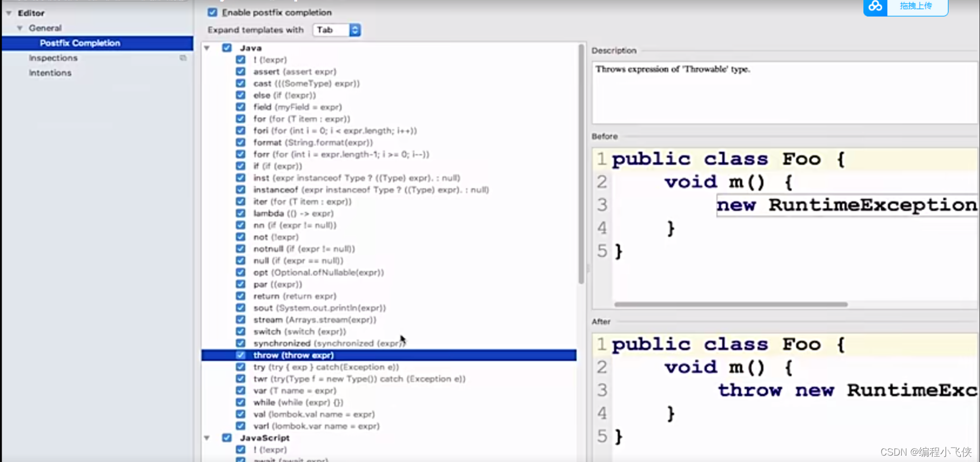The width and height of the screenshot is (980, 462).
Task: Select the 'stream (Arrays.stream(expr))' row
Action: pyautogui.click(x=389, y=320)
